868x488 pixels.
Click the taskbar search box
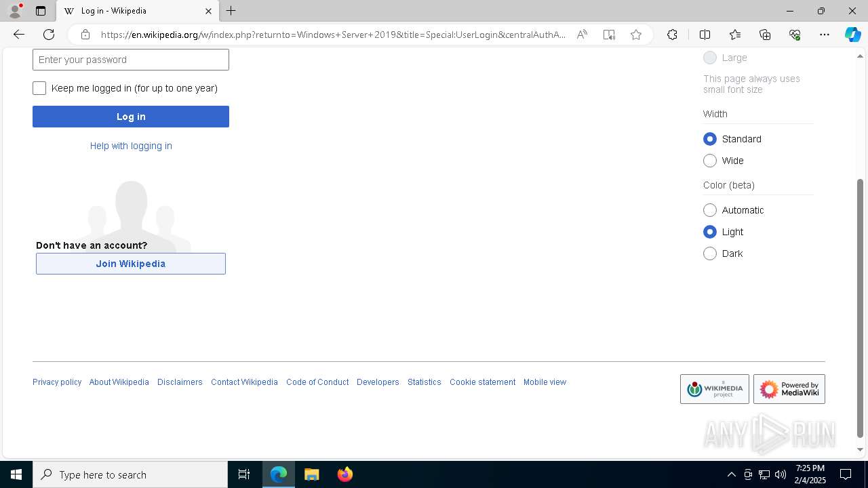coord(130,474)
